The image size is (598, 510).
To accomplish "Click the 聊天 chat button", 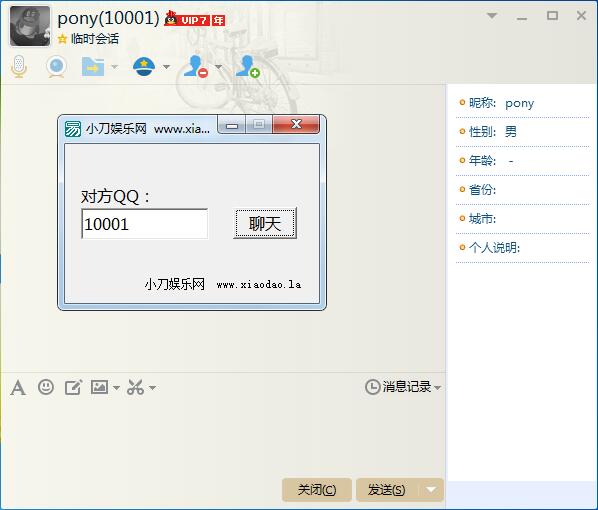I will [x=265, y=224].
